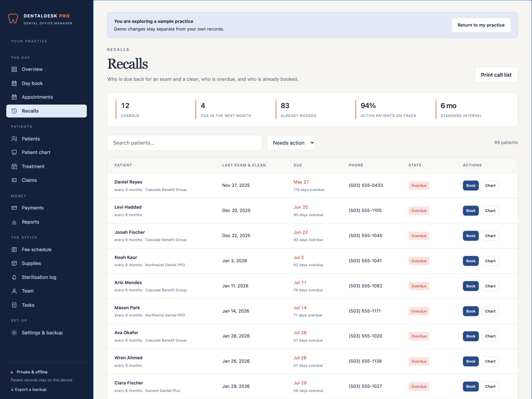This screenshot has height=399, width=532.
Task: Open chart for Ava Okafor
Action: point(490,336)
